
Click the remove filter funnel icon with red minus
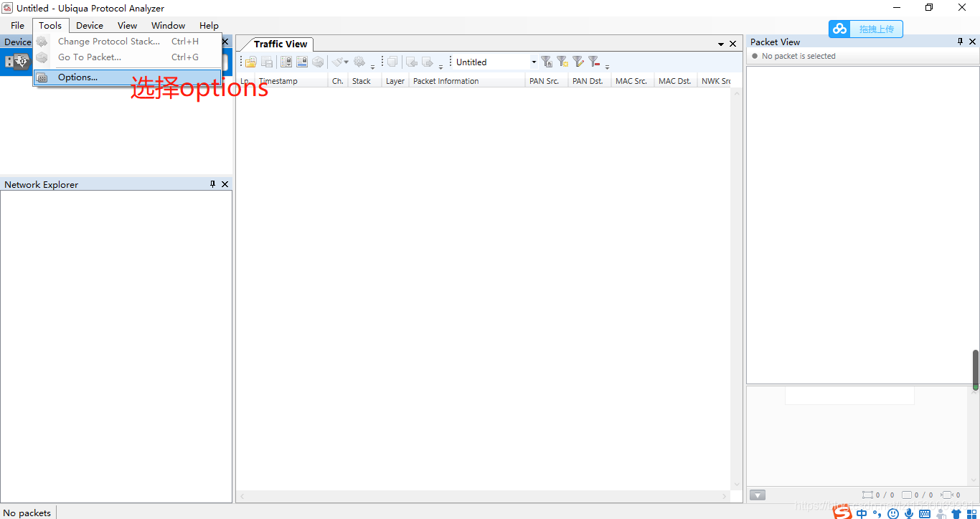coord(594,62)
